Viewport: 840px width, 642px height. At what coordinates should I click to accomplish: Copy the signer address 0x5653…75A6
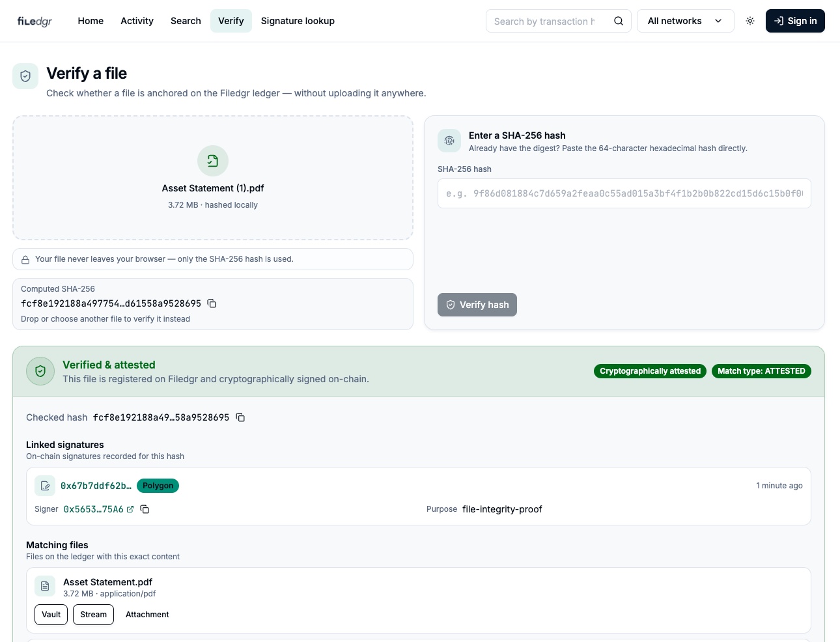click(145, 509)
